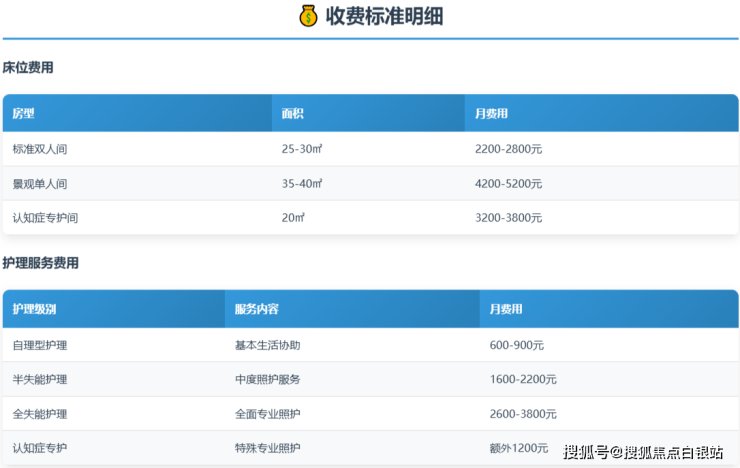Select the 护理服务费用 section heading
Viewport: 740px width, 468px height.
(40, 263)
